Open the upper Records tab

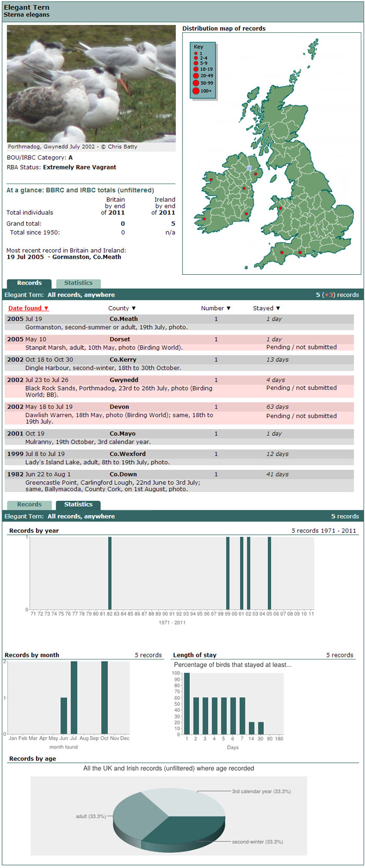(x=29, y=284)
